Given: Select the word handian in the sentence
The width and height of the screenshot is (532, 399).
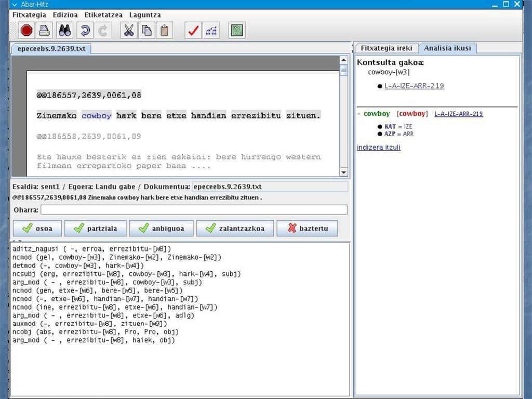Looking at the screenshot, I should pyautogui.click(x=209, y=116).
